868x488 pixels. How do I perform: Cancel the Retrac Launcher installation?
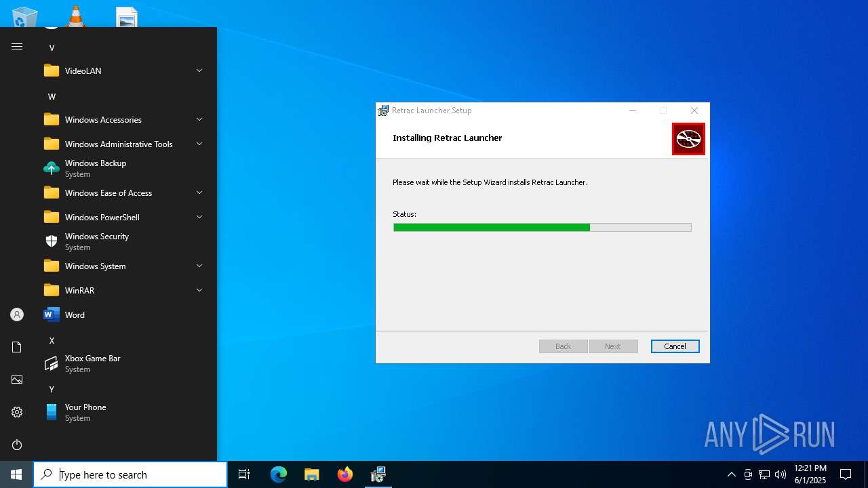(675, 346)
